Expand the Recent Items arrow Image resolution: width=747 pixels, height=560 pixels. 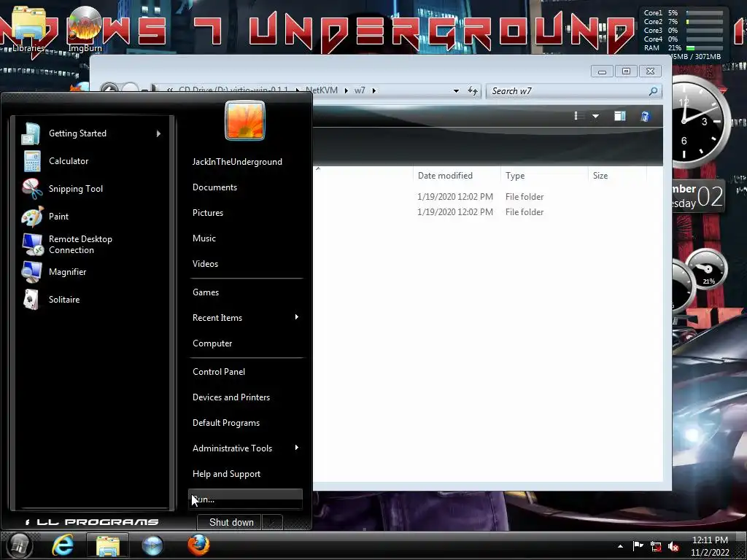(x=297, y=317)
